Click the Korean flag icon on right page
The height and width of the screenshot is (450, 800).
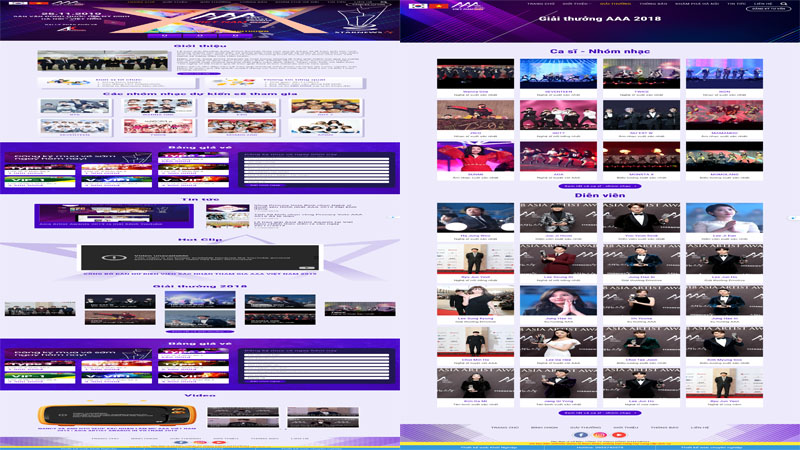(420, 6)
